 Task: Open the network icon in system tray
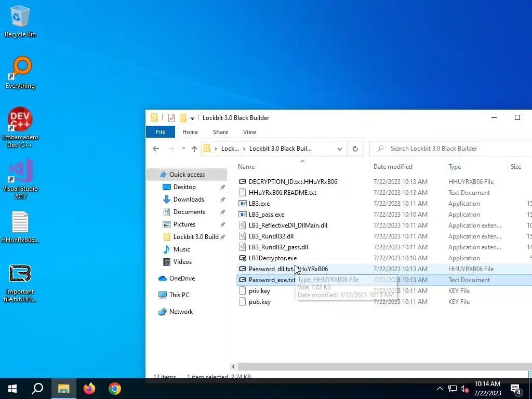[453, 389]
